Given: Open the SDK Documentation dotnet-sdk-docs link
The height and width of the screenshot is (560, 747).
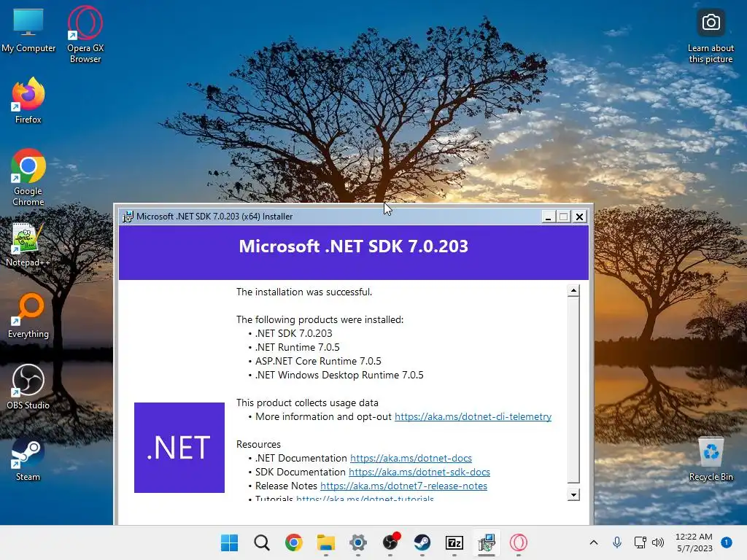Looking at the screenshot, I should tap(419, 472).
